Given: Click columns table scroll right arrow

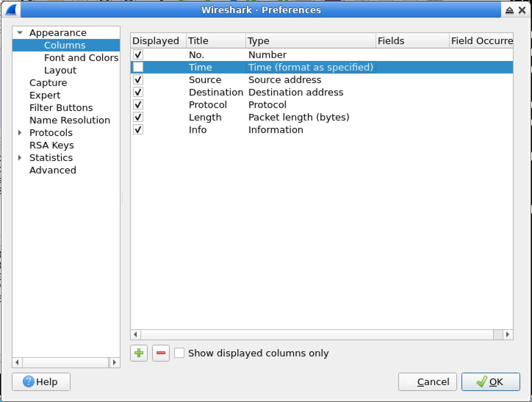Looking at the screenshot, I should pos(508,334).
